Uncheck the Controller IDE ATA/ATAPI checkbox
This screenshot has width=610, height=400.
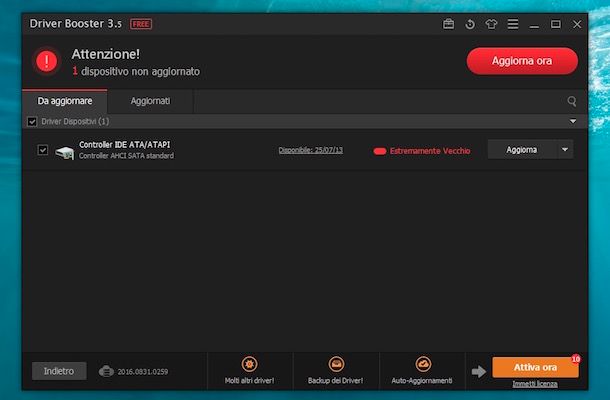pos(42,150)
